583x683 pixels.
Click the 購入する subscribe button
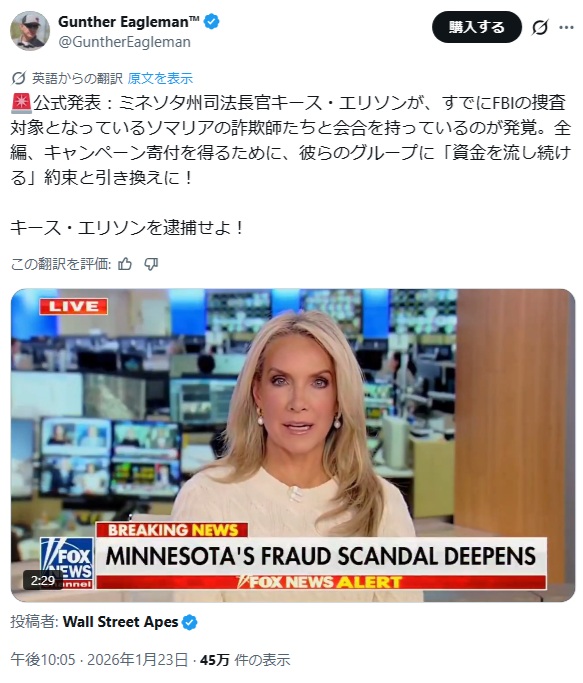[x=477, y=27]
